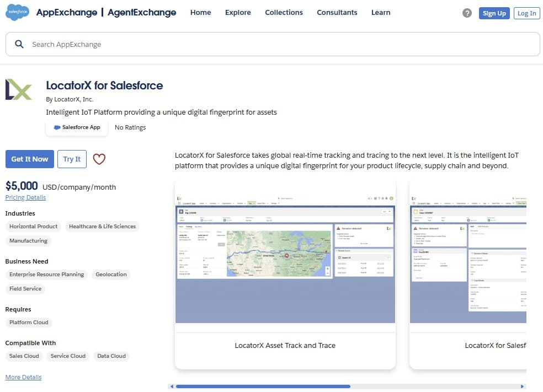
Task: Add to favorites with heart icon
Action: tap(99, 159)
